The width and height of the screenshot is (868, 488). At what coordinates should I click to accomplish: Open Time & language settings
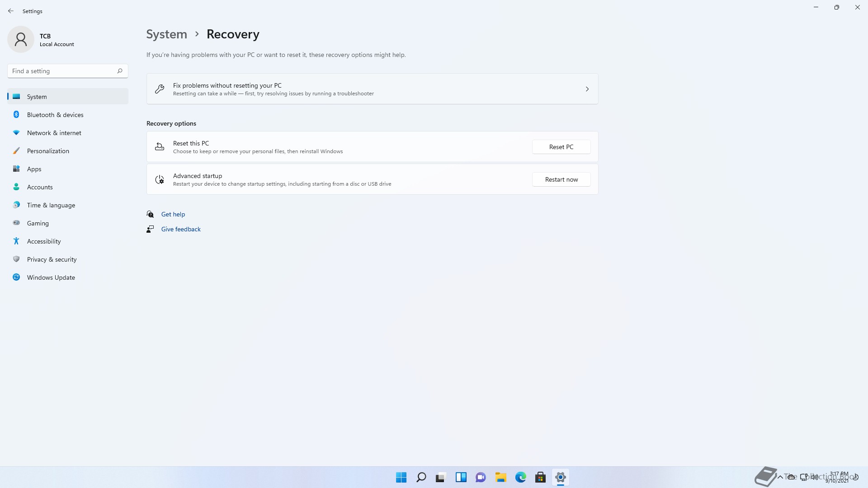point(68,205)
